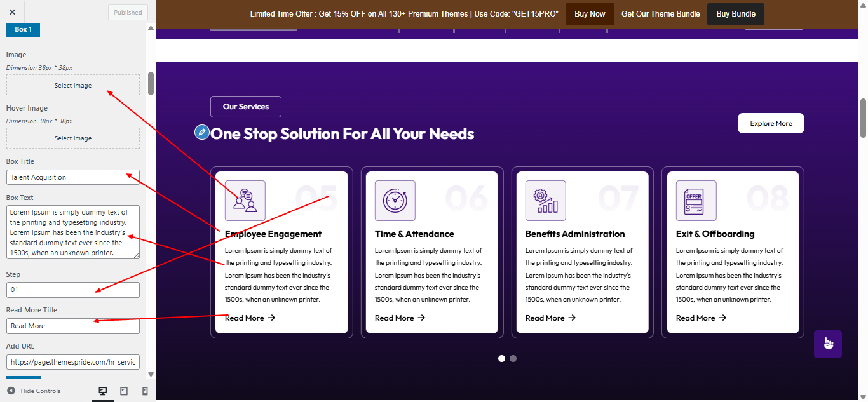Click the offer document icon on Exit & Offboarding
This screenshot has height=402, width=868.
click(695, 200)
